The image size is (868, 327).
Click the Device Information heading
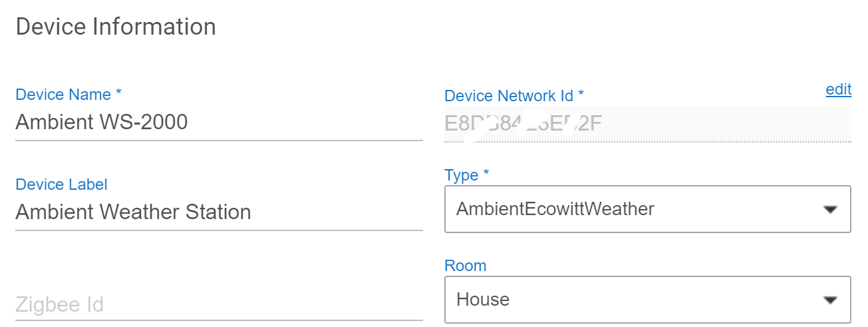click(116, 27)
